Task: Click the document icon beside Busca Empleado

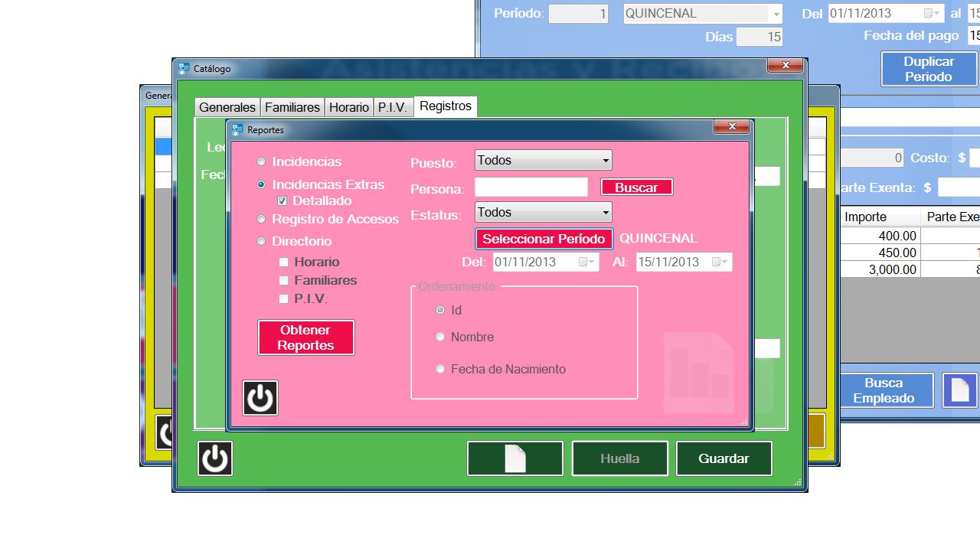Action: coord(960,390)
